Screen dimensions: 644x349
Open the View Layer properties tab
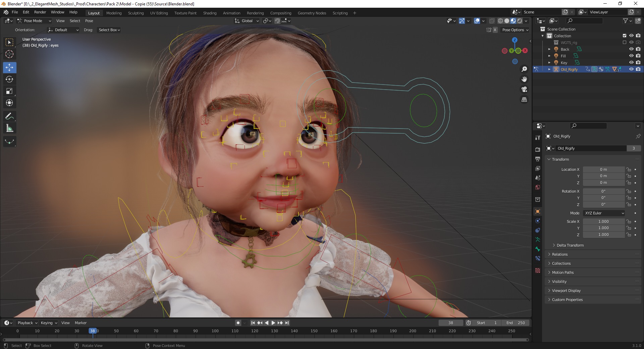click(538, 168)
